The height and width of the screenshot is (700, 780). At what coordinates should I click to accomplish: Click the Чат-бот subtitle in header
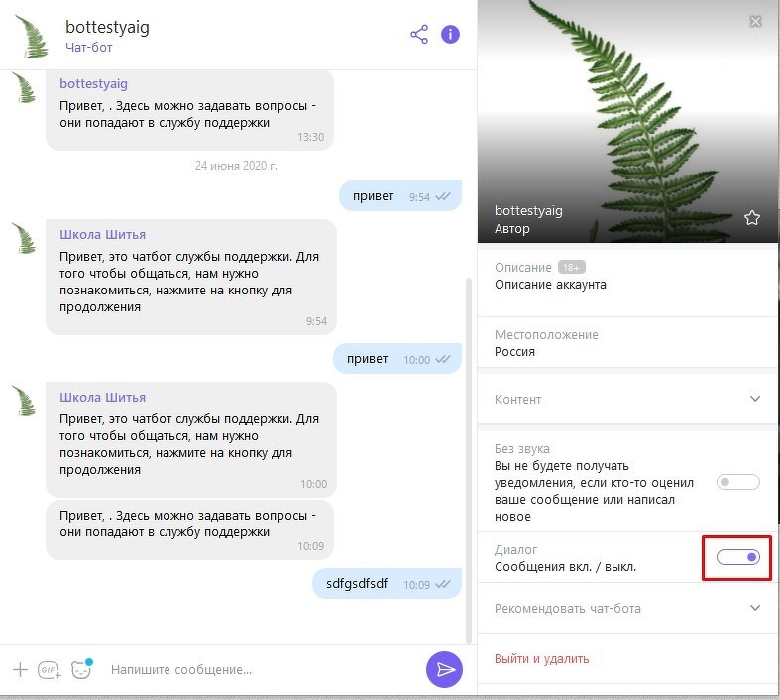pos(88,48)
